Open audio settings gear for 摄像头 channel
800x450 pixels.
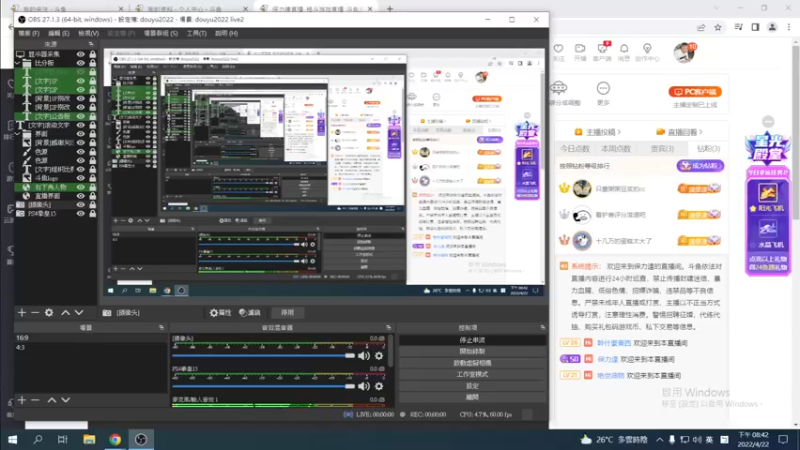tap(379, 356)
